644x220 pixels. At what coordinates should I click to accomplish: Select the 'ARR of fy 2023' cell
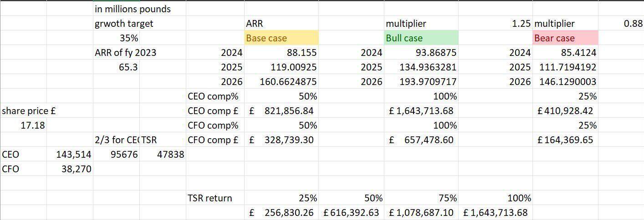click(125, 53)
